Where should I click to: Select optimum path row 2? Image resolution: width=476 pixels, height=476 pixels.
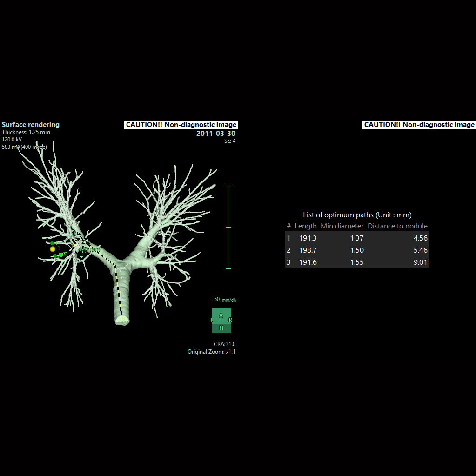click(356, 250)
